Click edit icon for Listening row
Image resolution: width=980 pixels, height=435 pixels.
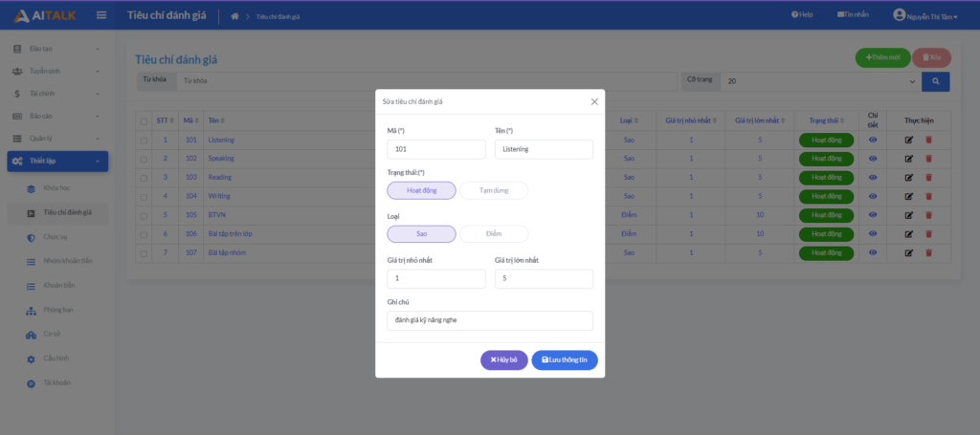click(x=908, y=140)
